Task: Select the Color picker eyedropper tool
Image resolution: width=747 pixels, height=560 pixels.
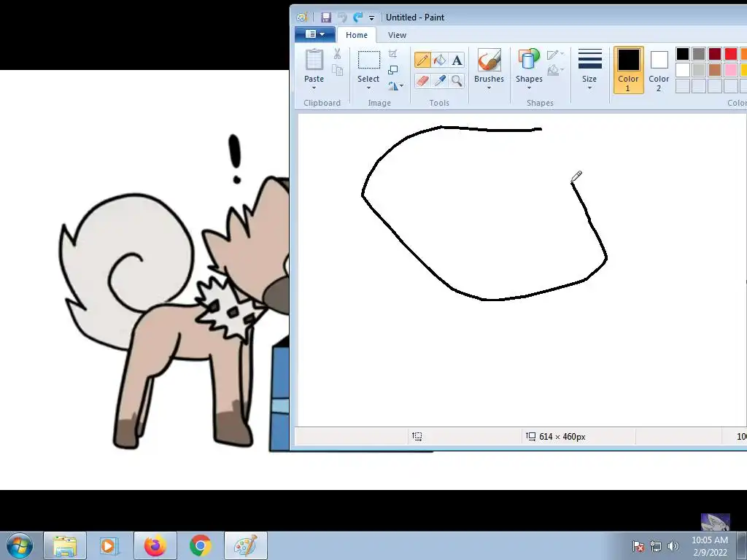Action: 439,80
